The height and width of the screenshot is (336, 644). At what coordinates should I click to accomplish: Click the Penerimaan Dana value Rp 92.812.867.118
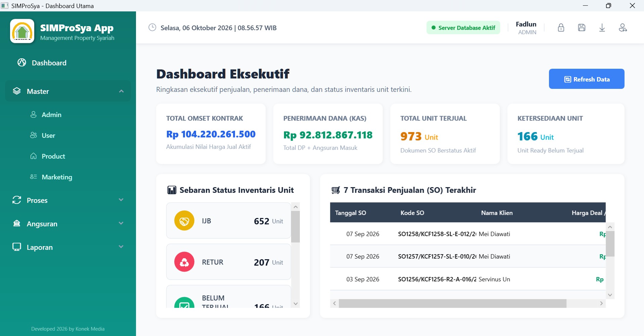[328, 135]
